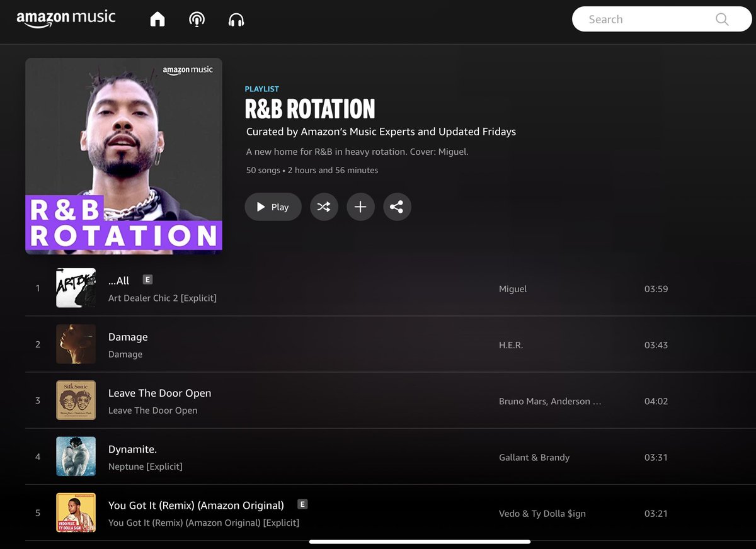Open artist 'Vedo & Ty Dolla $ign'
This screenshot has height=549, width=756.
pos(542,513)
